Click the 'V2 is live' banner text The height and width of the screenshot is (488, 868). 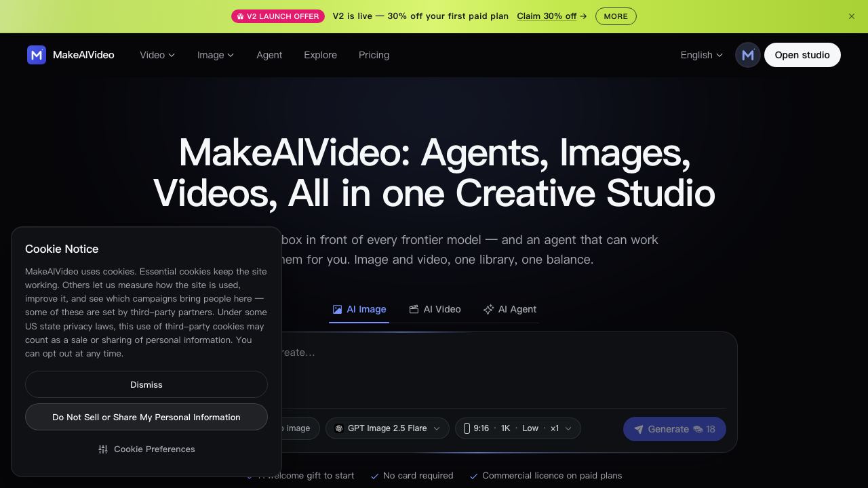point(420,16)
